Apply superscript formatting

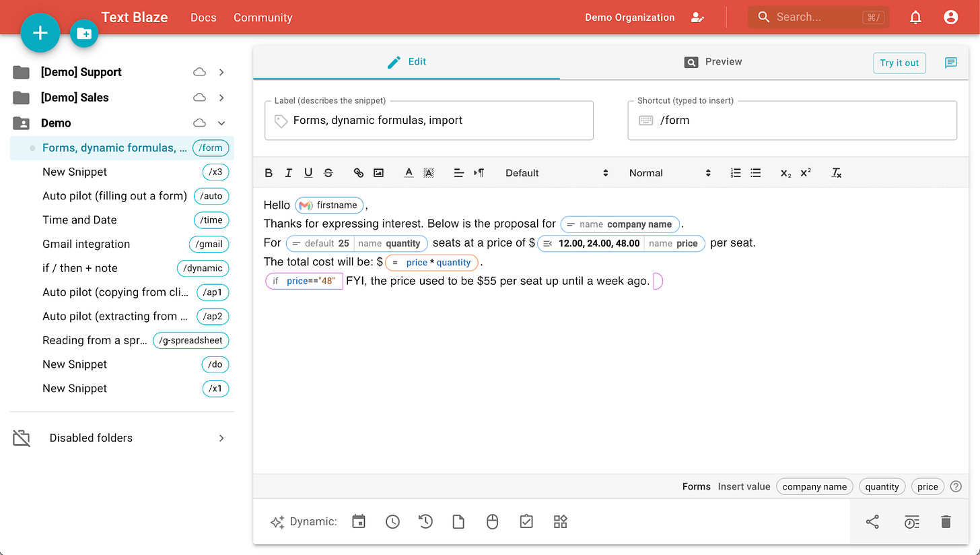(x=806, y=173)
